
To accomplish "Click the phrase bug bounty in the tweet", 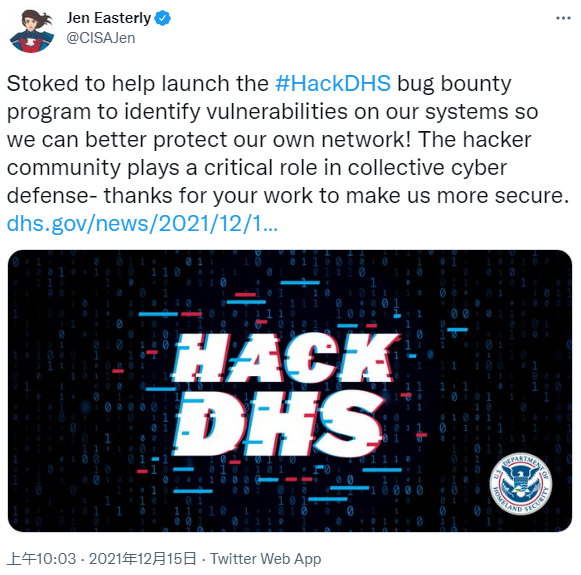I will pos(454,83).
